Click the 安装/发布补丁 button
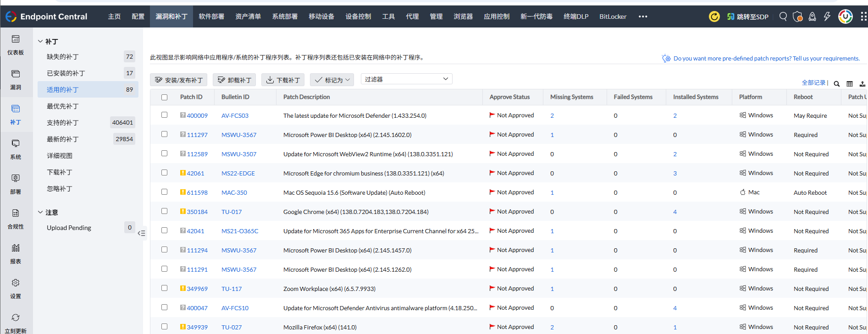This screenshot has height=334, width=868. 179,80
